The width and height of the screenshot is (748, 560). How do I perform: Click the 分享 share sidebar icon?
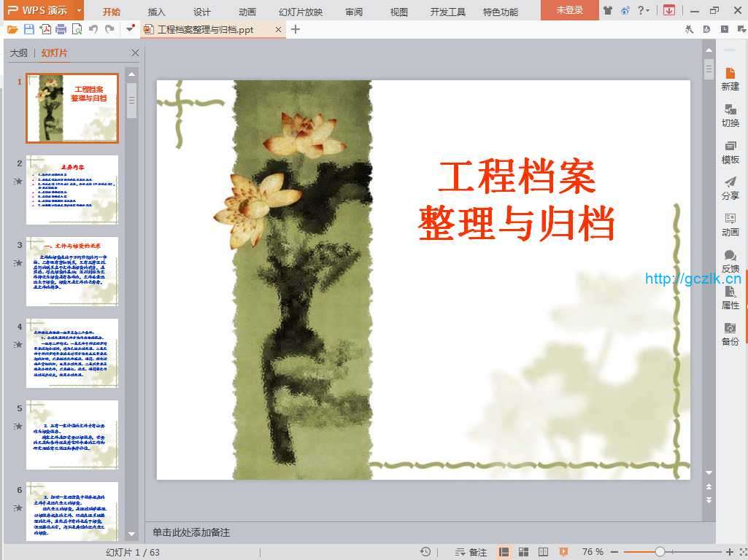pos(730,188)
